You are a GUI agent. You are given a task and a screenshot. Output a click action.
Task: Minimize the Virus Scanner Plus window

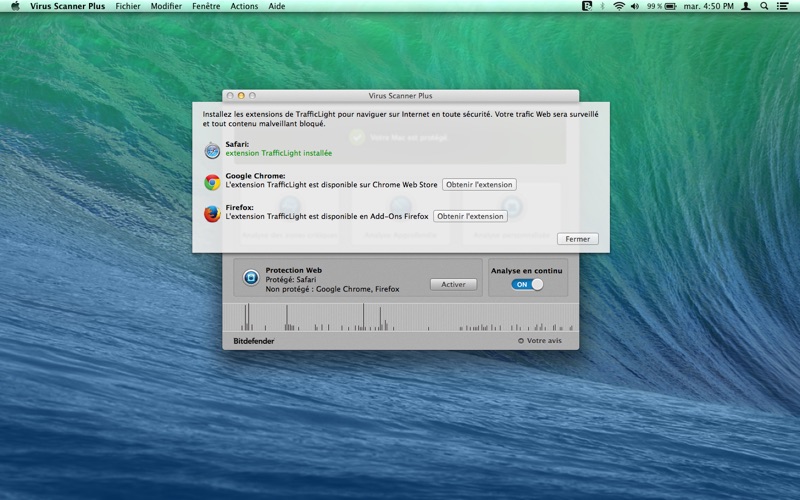[x=241, y=95]
